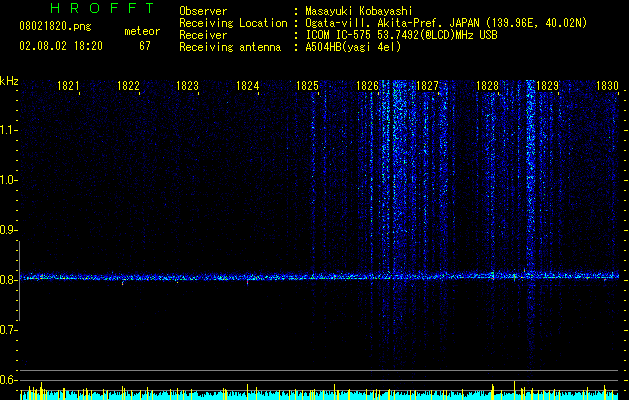This screenshot has width=629, height=400.
Task: Click the 0.8 kHz axis label
Action: pyautogui.click(x=8, y=280)
